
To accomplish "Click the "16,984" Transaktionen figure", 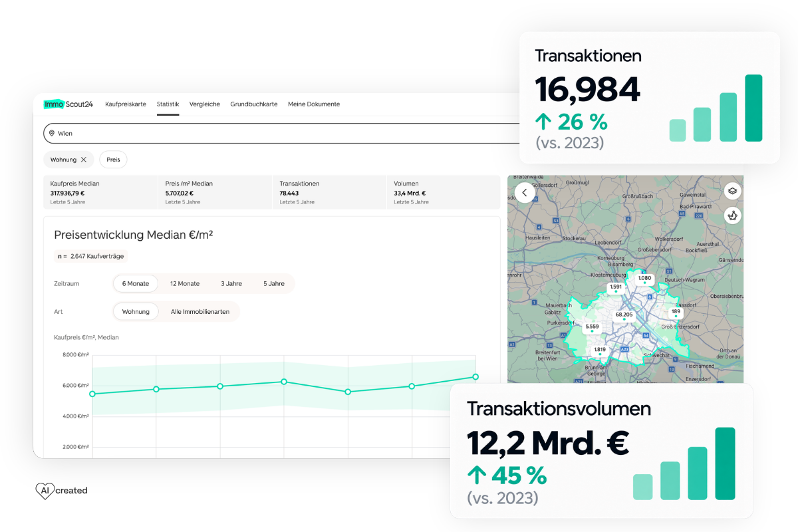I will [x=588, y=89].
